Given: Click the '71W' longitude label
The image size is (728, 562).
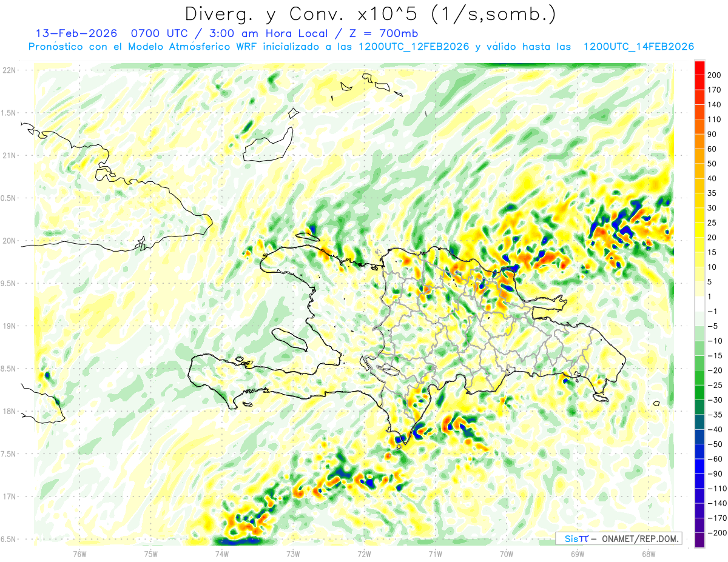Looking at the screenshot, I should click(435, 553).
